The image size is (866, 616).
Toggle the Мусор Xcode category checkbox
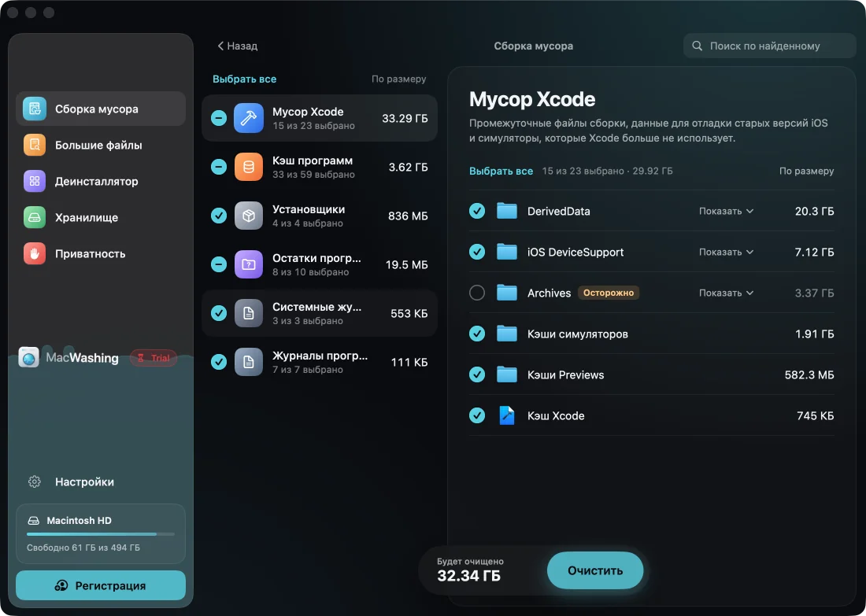[219, 118]
